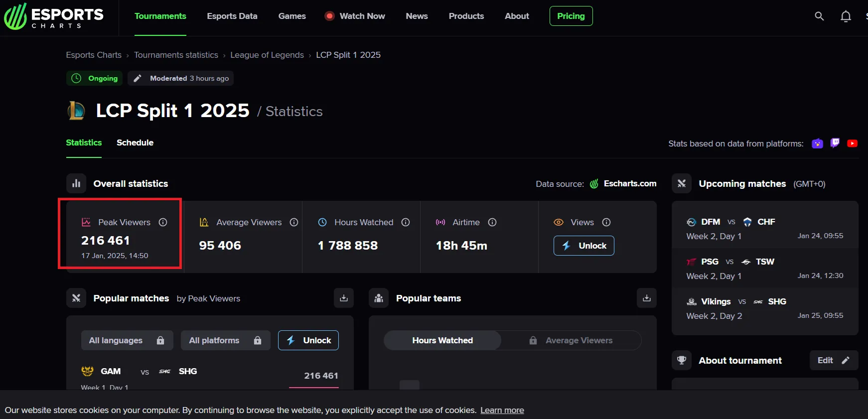The width and height of the screenshot is (868, 419).
Task: Unlock Popular matches filters
Action: point(308,340)
